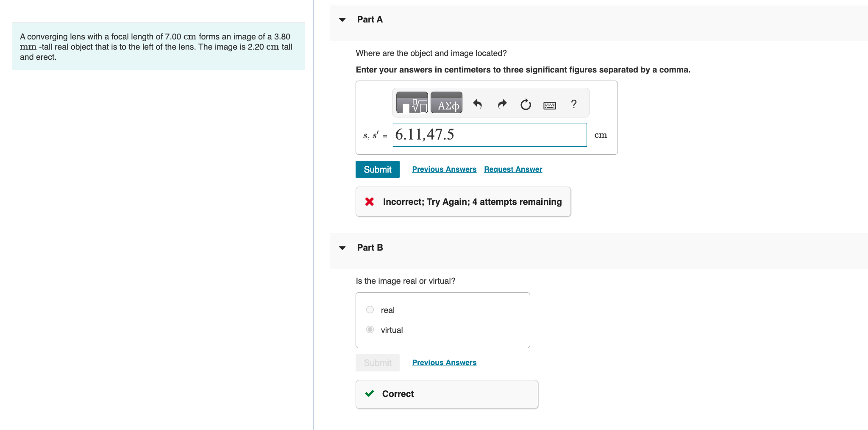The width and height of the screenshot is (868, 430).
Task: Open Previous Answers for Part A
Action: [444, 169]
